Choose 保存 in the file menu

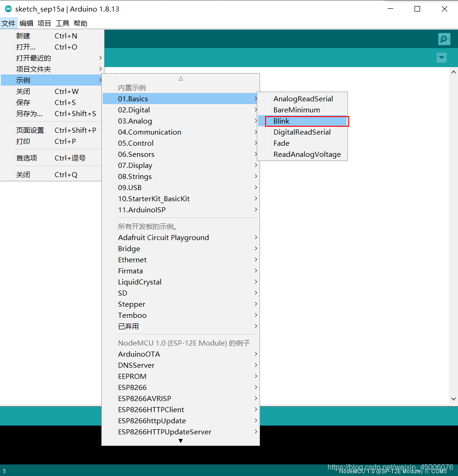tap(52, 103)
